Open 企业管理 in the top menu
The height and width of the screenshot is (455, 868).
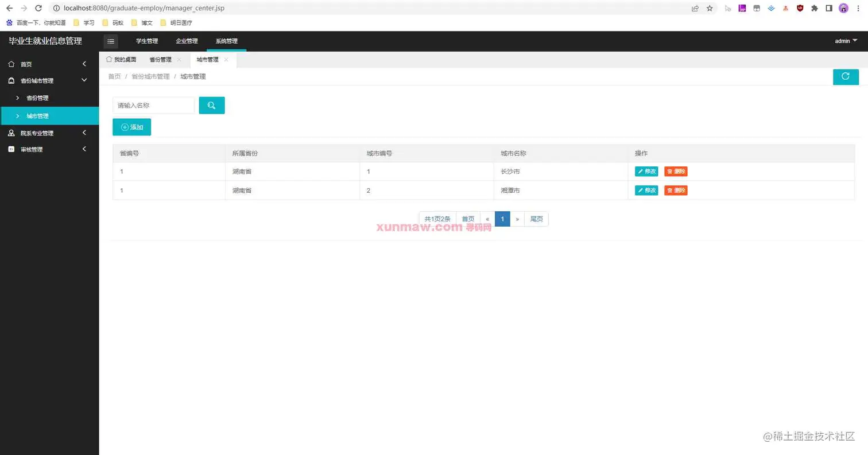187,41
